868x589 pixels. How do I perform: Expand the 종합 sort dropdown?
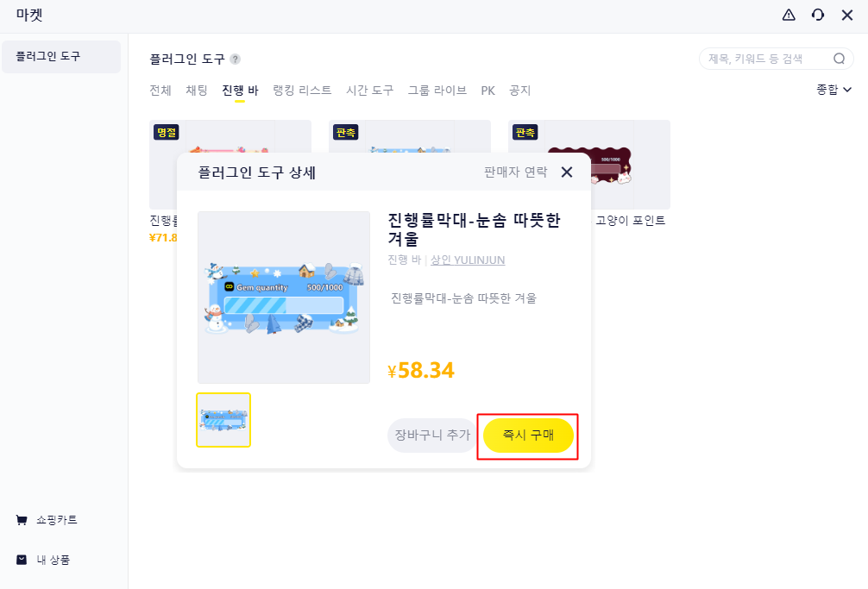click(x=834, y=90)
